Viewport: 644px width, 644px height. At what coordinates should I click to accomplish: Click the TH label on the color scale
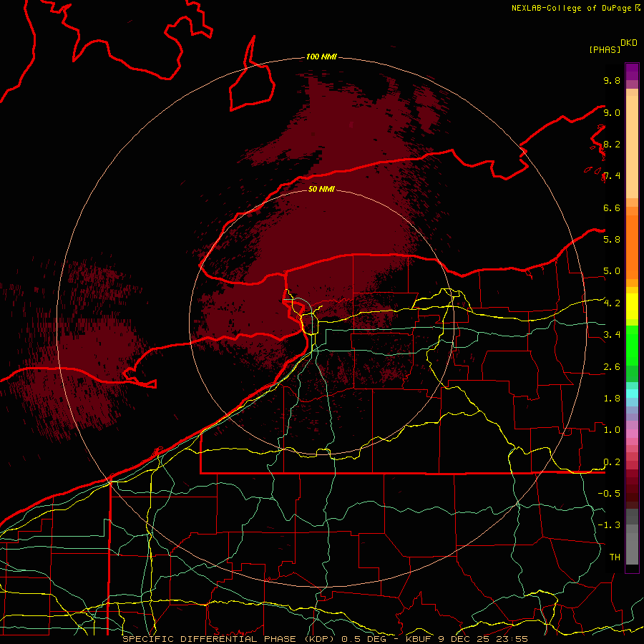pos(615,557)
